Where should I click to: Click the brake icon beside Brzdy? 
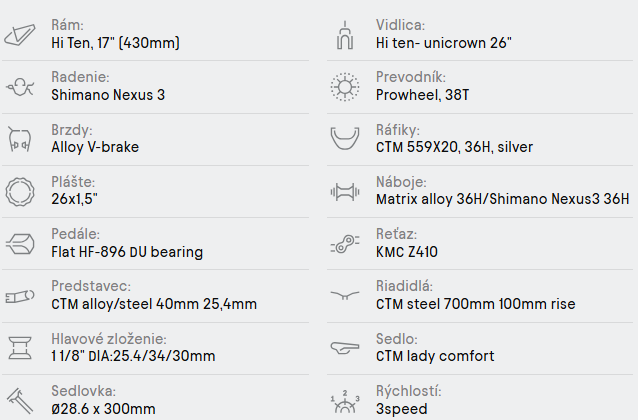pos(20,139)
